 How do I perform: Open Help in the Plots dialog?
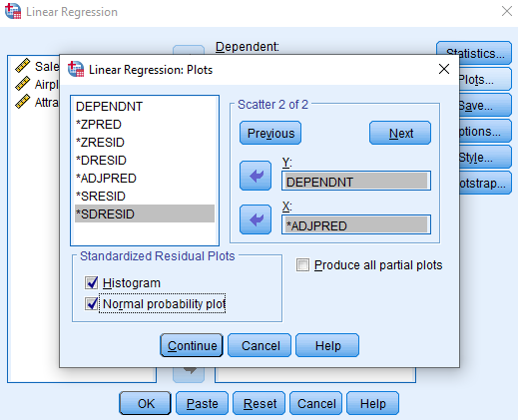tap(327, 345)
